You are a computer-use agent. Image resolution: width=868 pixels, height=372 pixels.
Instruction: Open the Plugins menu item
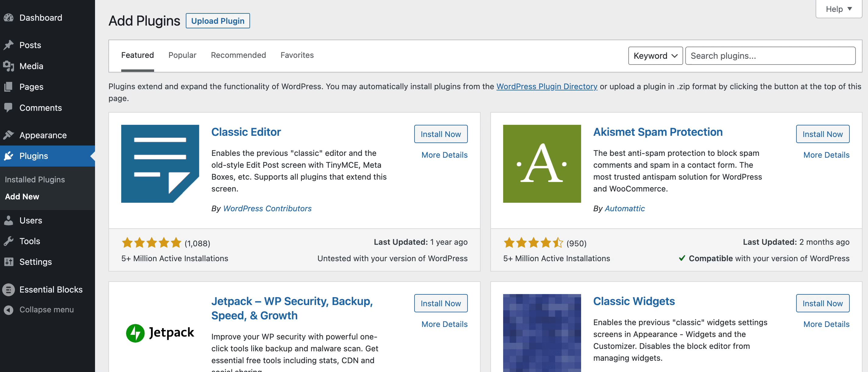pos(48,156)
